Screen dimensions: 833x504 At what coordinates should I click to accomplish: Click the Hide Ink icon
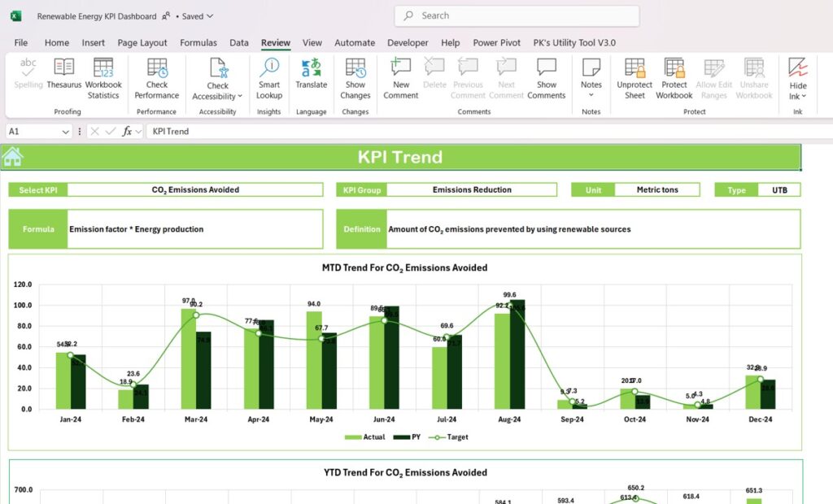[798, 67]
